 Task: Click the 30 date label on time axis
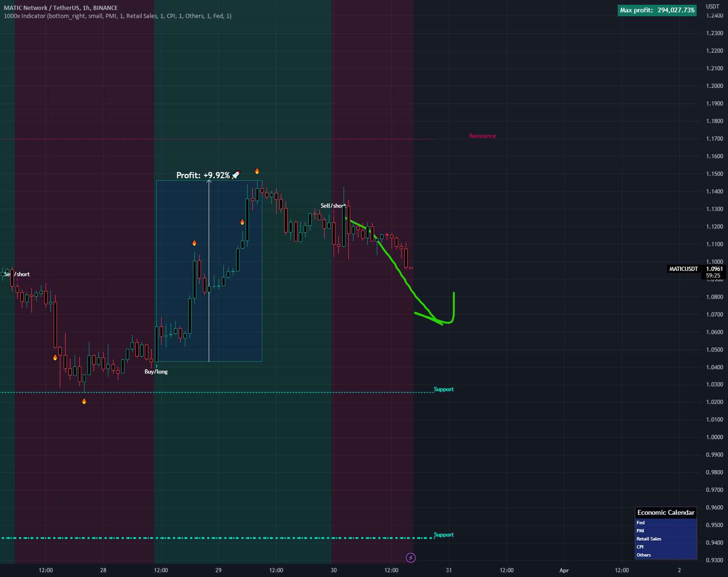tap(334, 570)
